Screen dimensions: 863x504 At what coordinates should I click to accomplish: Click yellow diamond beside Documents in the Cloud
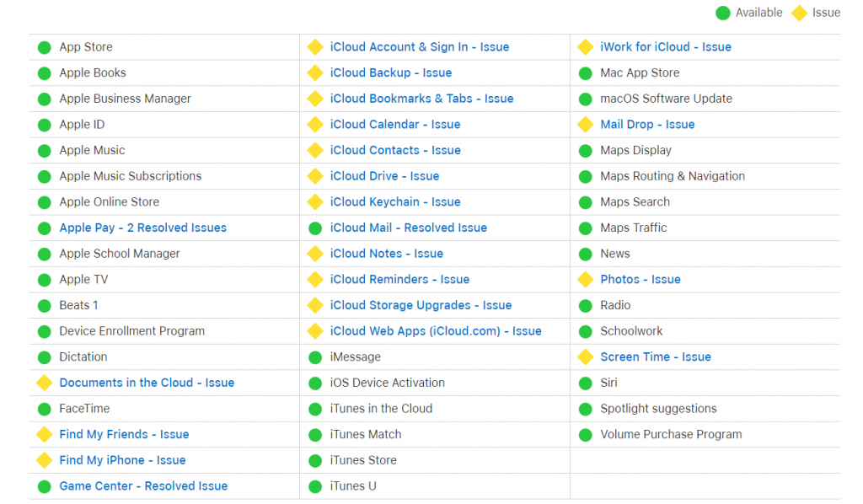45,383
